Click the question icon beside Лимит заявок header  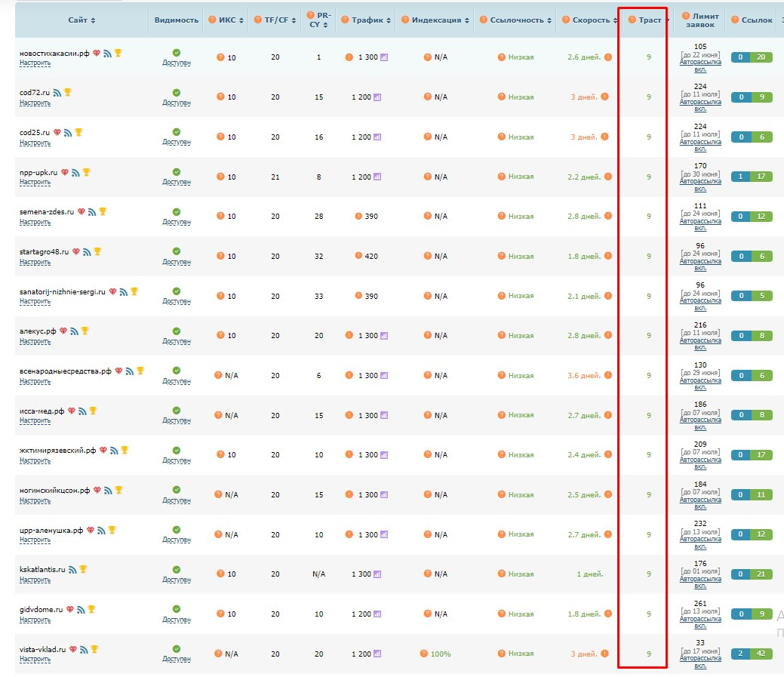pos(686,16)
